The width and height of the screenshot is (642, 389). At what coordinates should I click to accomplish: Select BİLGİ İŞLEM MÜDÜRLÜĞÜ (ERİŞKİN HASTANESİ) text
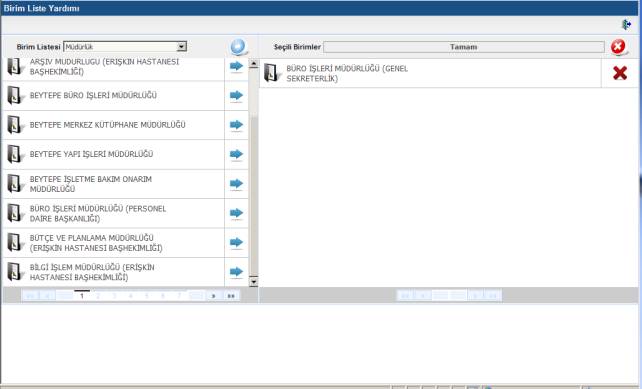[x=92, y=272]
